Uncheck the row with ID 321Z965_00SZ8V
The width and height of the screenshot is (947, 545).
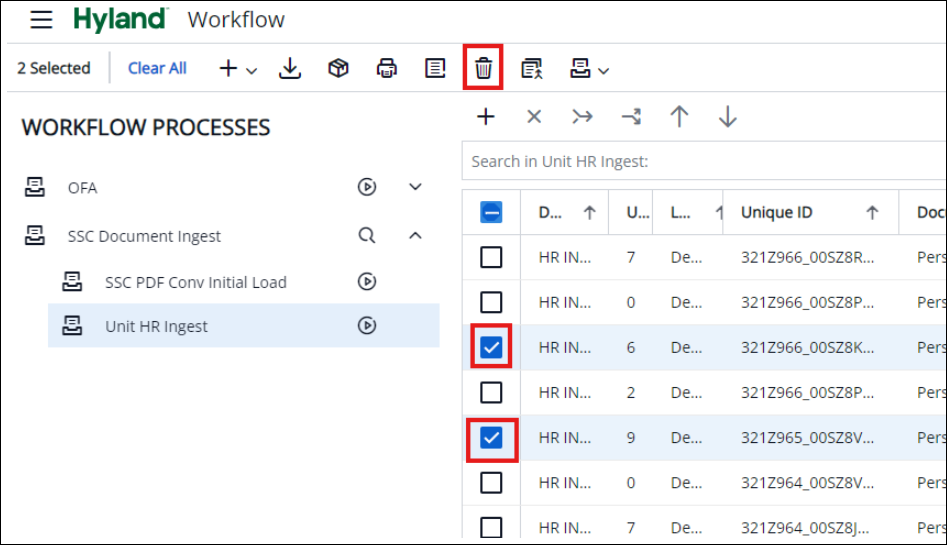(491, 437)
